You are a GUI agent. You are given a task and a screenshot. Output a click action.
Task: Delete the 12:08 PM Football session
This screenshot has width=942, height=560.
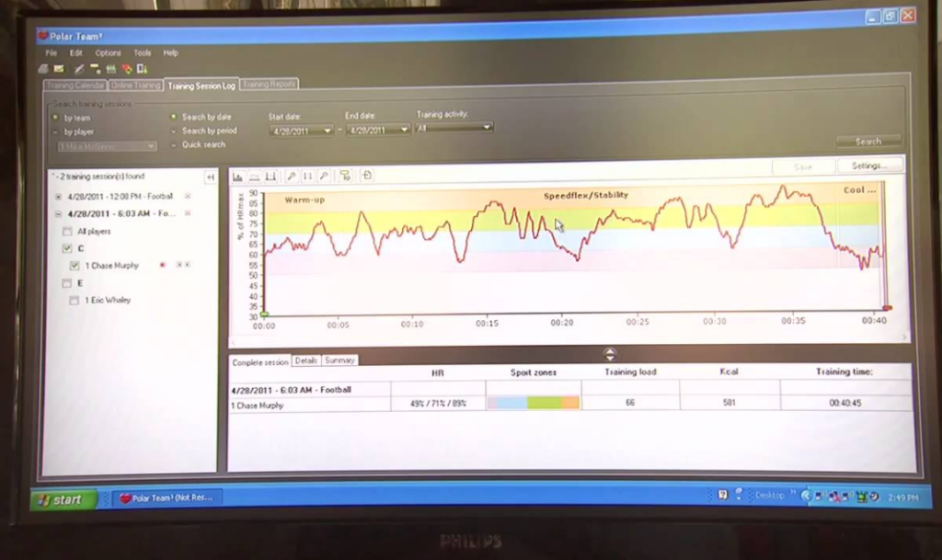[188, 196]
